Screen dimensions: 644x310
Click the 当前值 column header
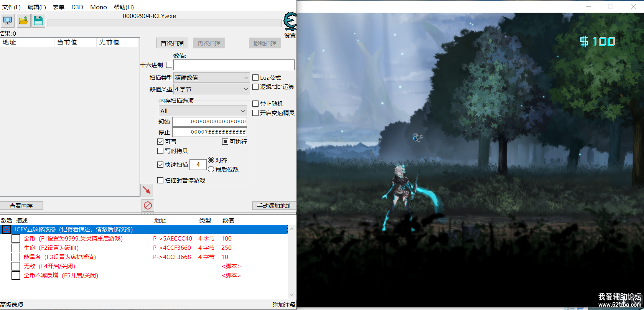pos(76,42)
